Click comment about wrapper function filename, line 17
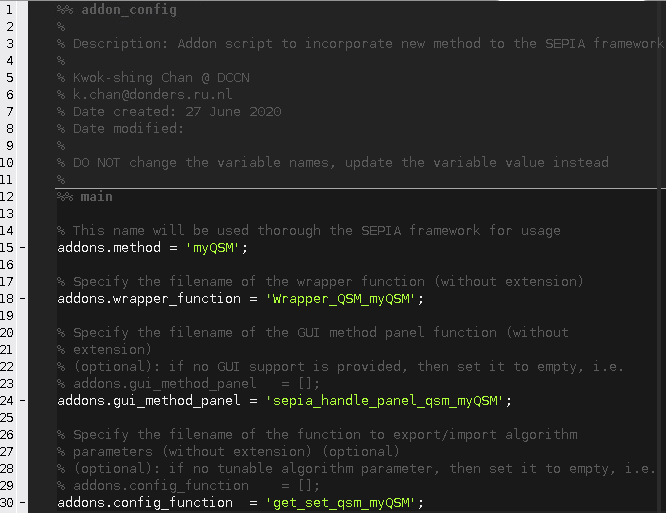 click(321, 282)
